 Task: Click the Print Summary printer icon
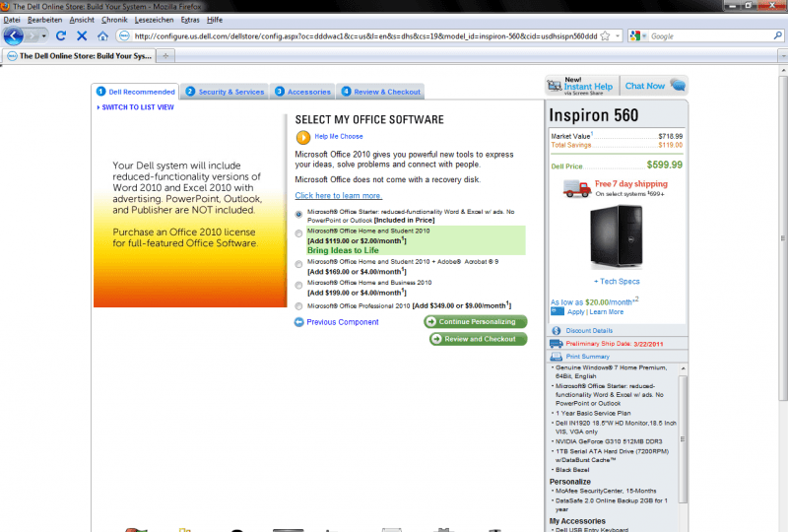[x=556, y=357]
